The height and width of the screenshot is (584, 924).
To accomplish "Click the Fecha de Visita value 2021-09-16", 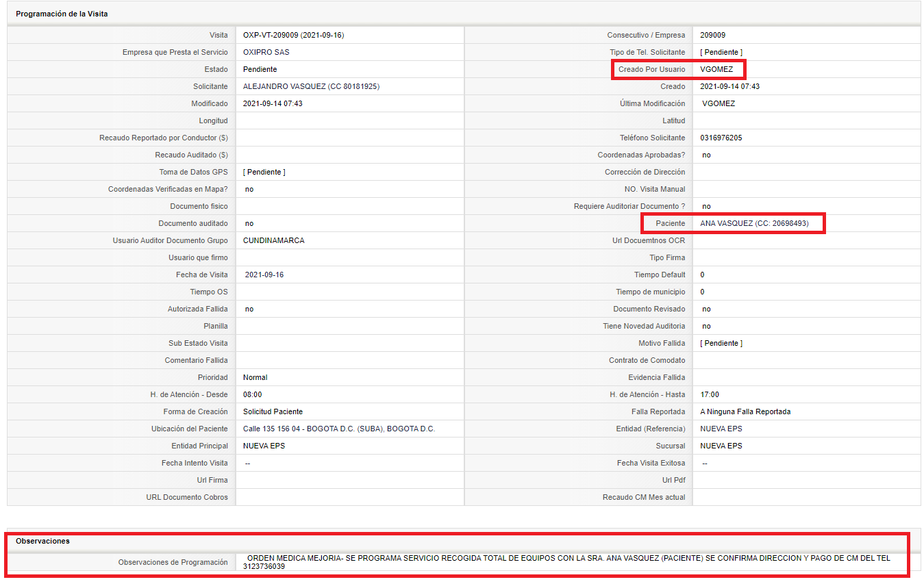I will (x=264, y=275).
